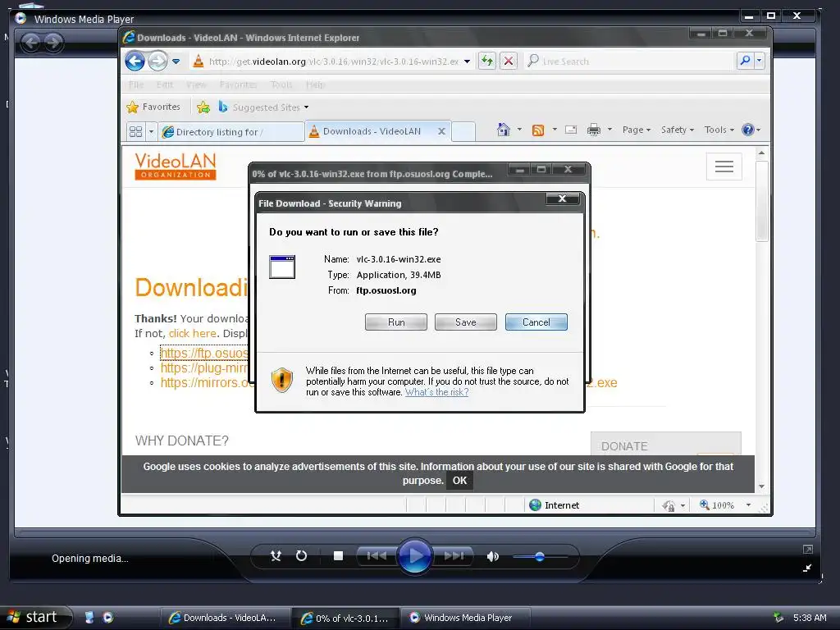840x630 pixels.
Task: Click the search magnifier button
Action: click(x=745, y=61)
